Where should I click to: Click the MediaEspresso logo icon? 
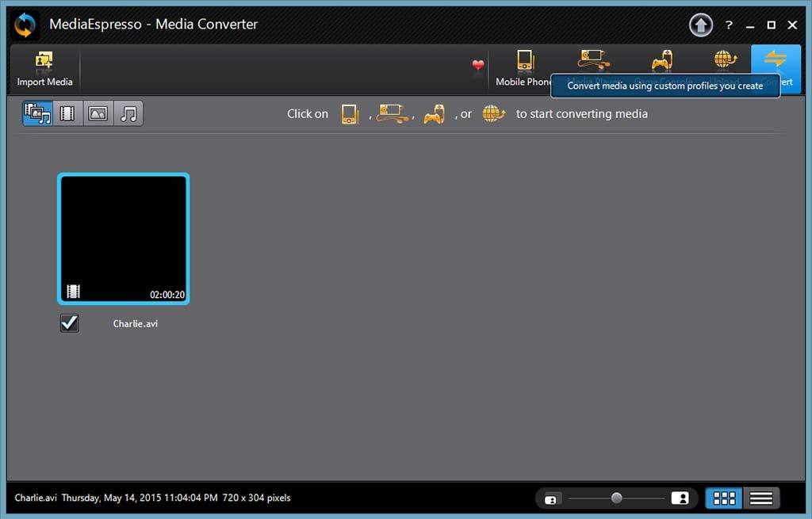click(x=25, y=25)
